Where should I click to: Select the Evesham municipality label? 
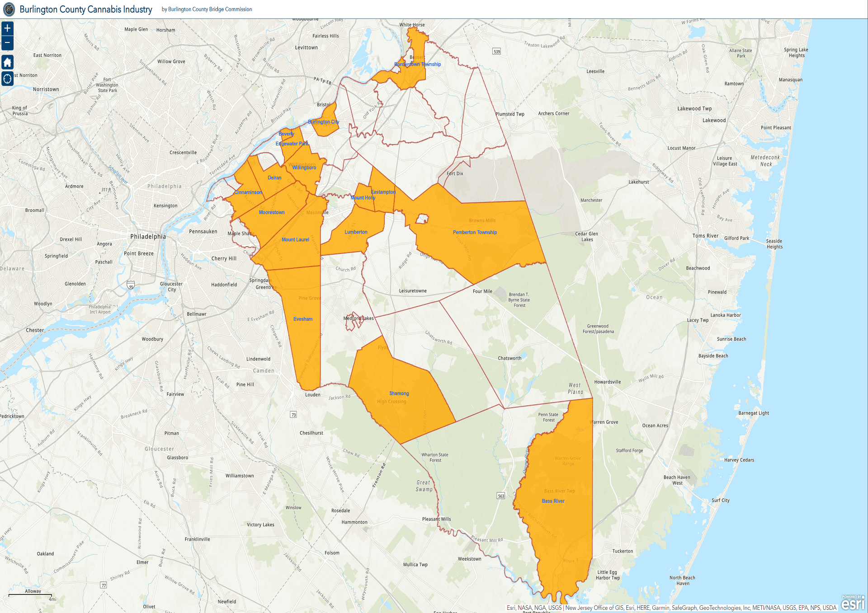(x=303, y=319)
